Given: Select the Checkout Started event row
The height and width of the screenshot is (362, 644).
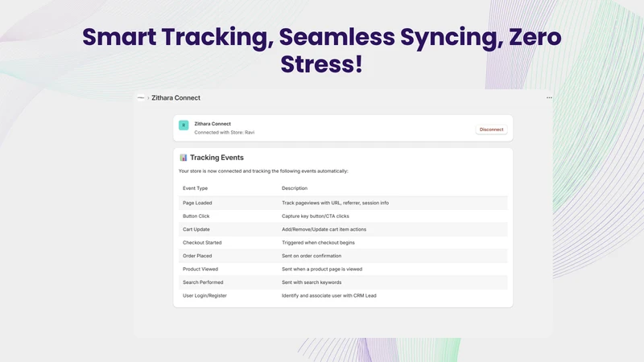Looking at the screenshot, I should tap(343, 243).
